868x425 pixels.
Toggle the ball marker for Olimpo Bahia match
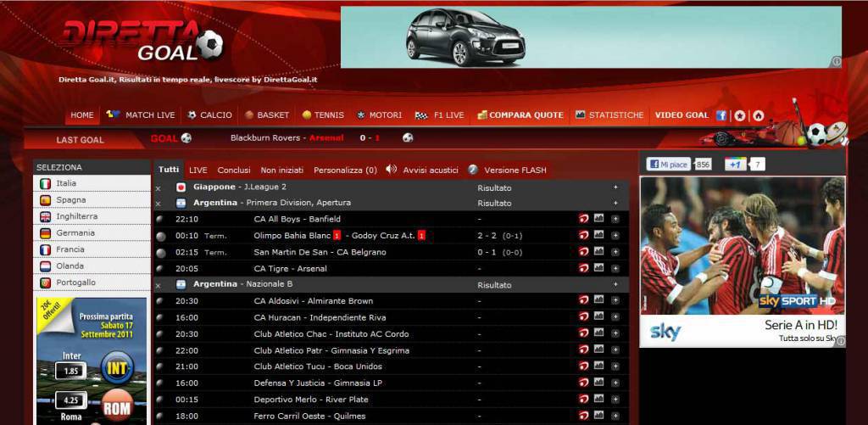[161, 236]
